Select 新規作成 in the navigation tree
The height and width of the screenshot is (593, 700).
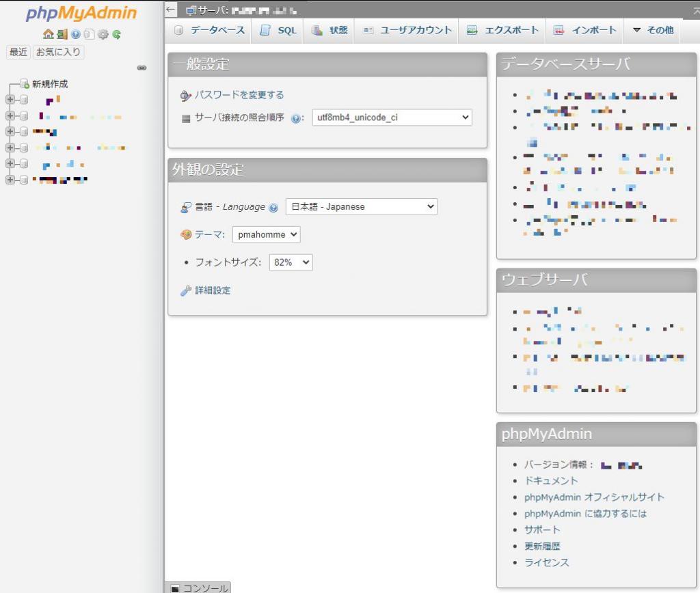(x=50, y=84)
